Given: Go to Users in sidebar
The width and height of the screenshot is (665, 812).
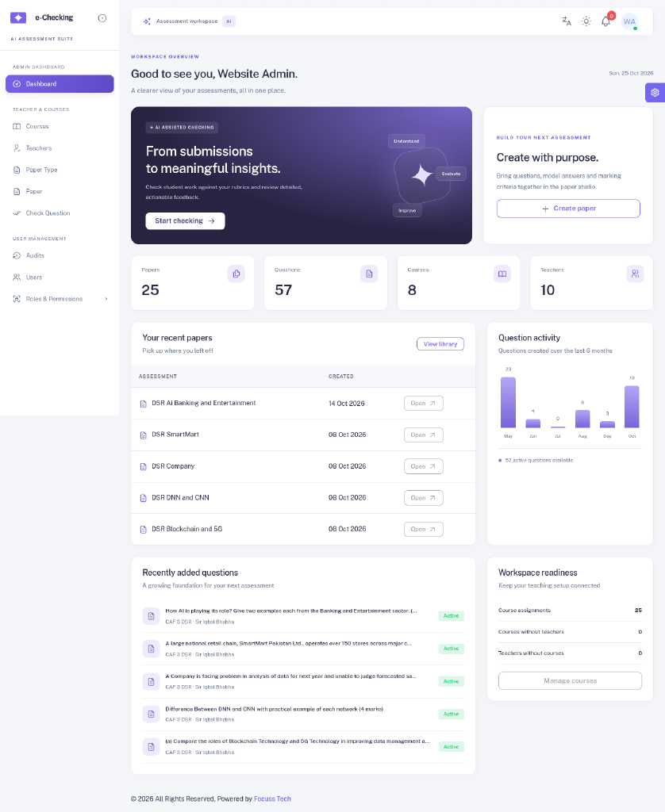Looking at the screenshot, I should [x=60, y=277].
